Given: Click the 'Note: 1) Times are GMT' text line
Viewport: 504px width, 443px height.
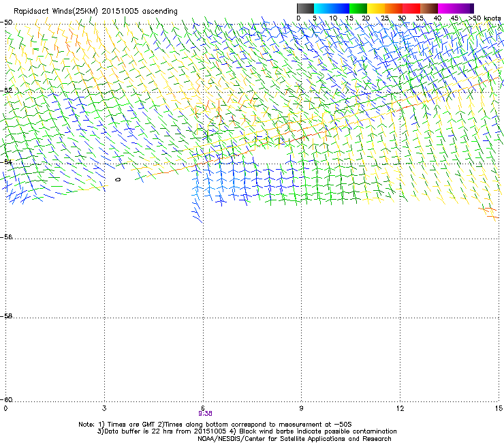Looking at the screenshot, I should 215,425.
